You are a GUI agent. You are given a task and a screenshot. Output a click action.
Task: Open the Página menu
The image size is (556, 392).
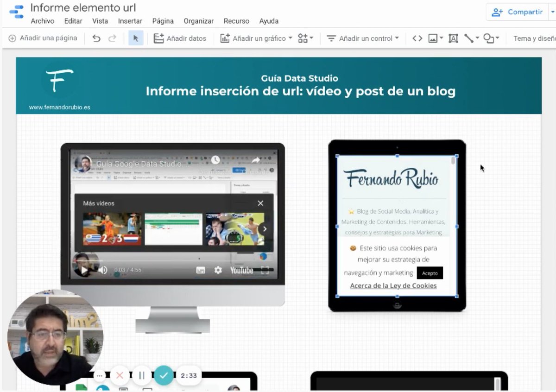pos(163,21)
